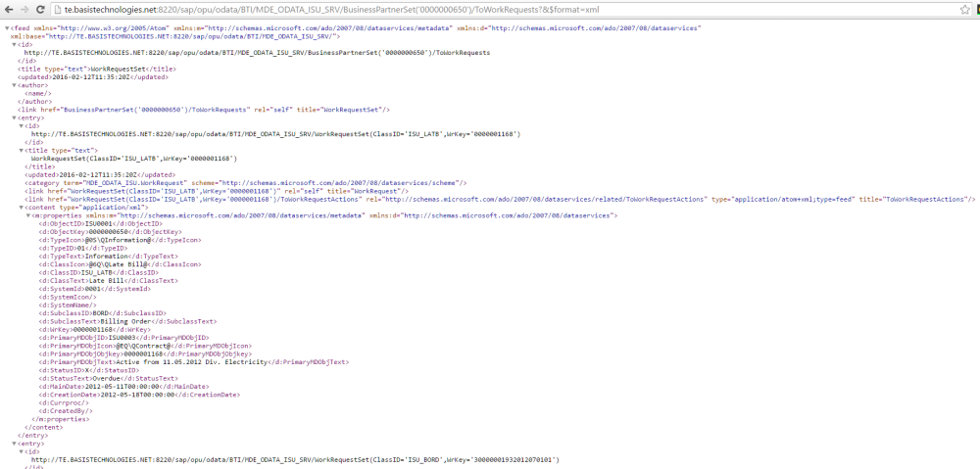Click the feed title text WorkRequestSet
980x469 pixels.
pyautogui.click(x=117, y=70)
